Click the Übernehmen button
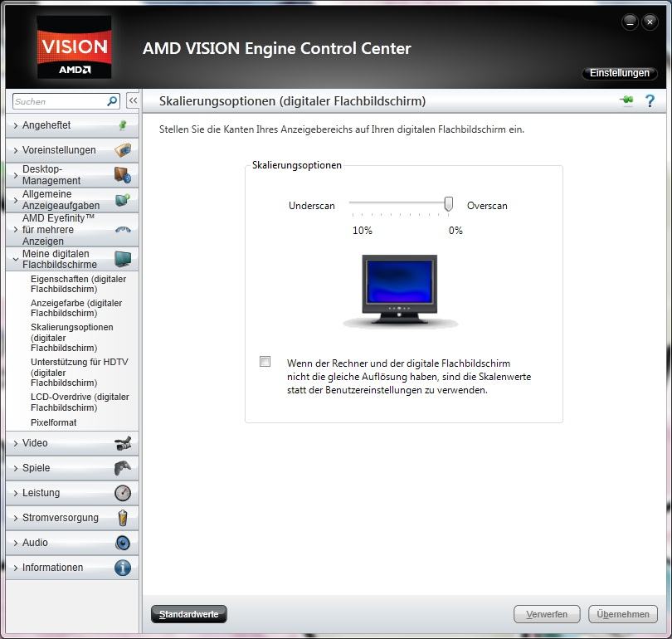 623,614
